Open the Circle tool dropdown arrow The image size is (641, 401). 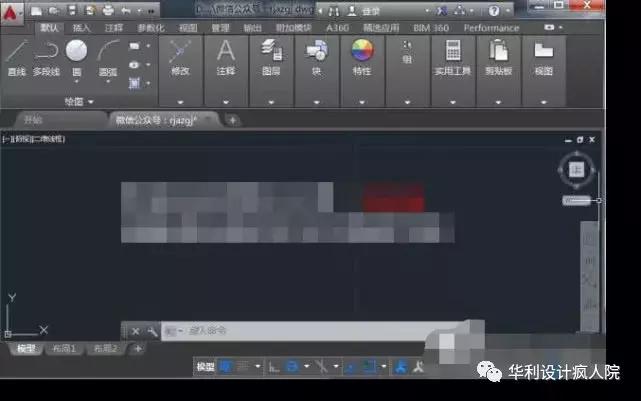pos(76,82)
